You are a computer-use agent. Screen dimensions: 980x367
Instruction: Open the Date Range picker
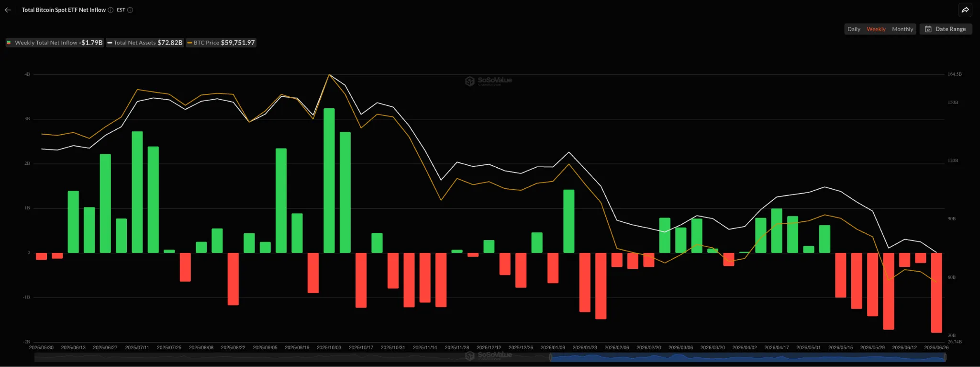[946, 29]
